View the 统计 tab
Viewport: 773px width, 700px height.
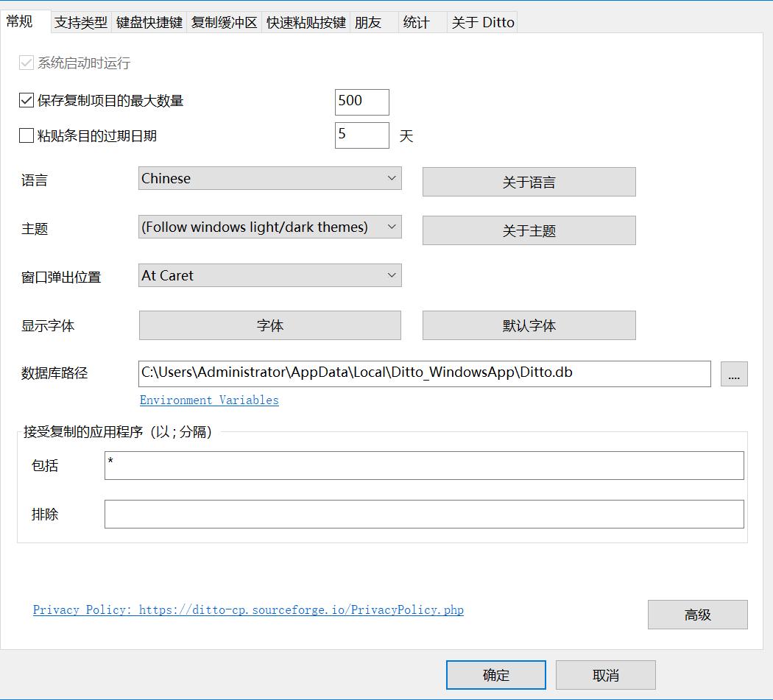417,22
